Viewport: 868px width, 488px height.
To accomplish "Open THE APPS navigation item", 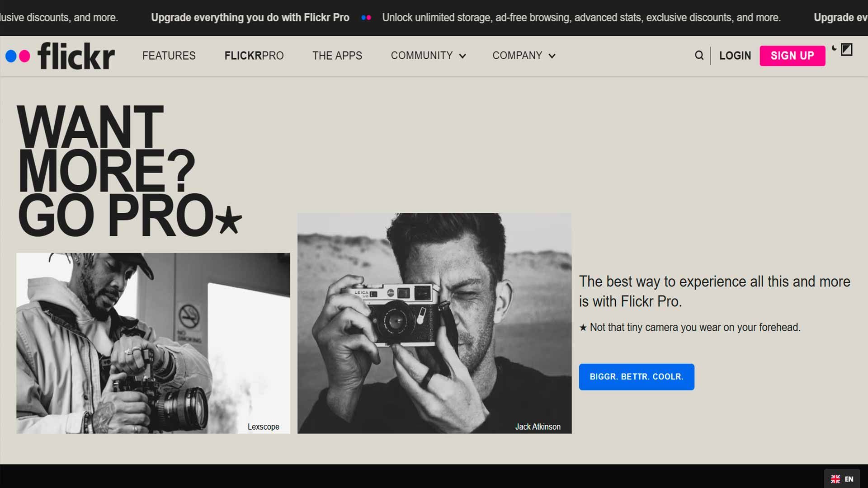I will [337, 56].
